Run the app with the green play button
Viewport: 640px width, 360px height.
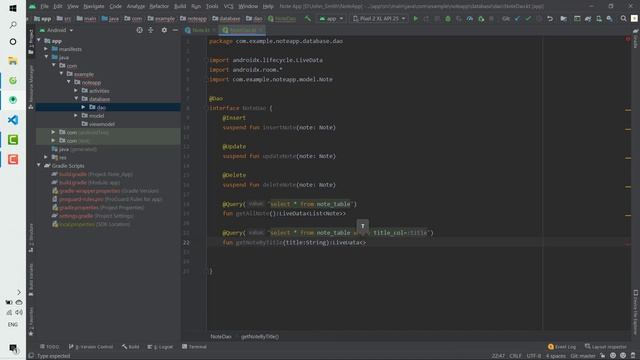coord(416,19)
